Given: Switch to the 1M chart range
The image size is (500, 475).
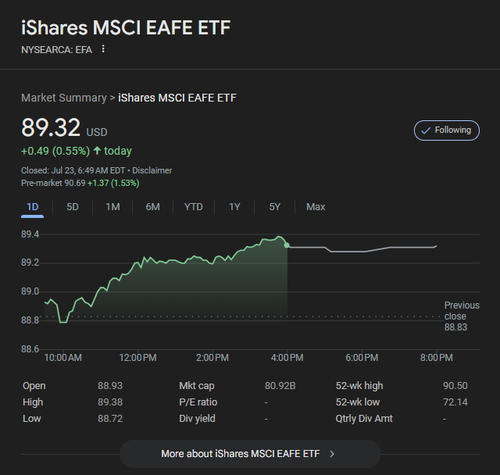Looking at the screenshot, I should pyautogui.click(x=113, y=207).
